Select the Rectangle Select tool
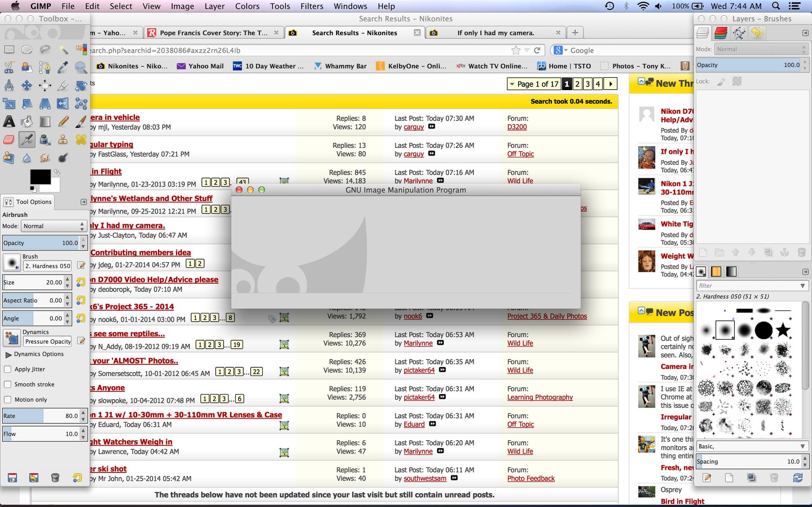This screenshot has width=812, height=507. pyautogui.click(x=9, y=50)
